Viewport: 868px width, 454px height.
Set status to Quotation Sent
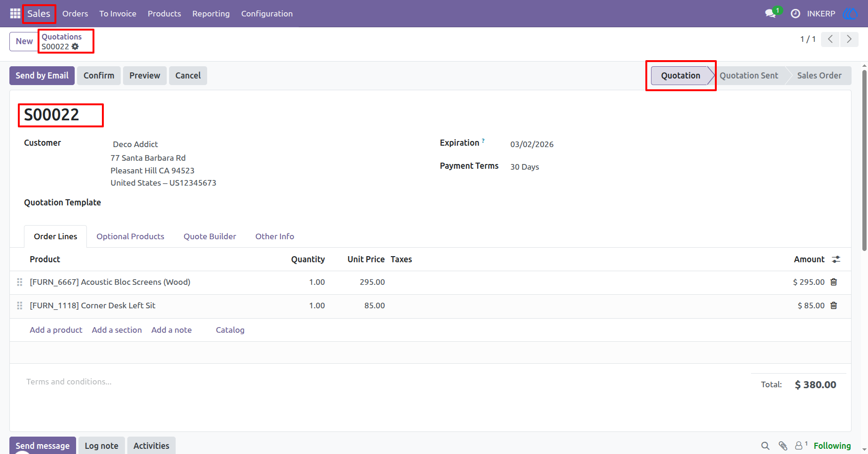749,76
